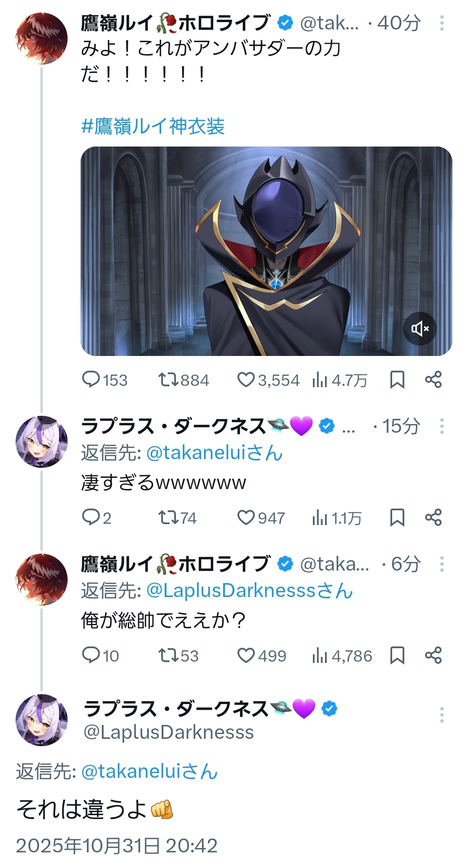Viewport: 468px width, 868px height.
Task: Like the 凄すぎるwwwwww reply
Action: [246, 518]
